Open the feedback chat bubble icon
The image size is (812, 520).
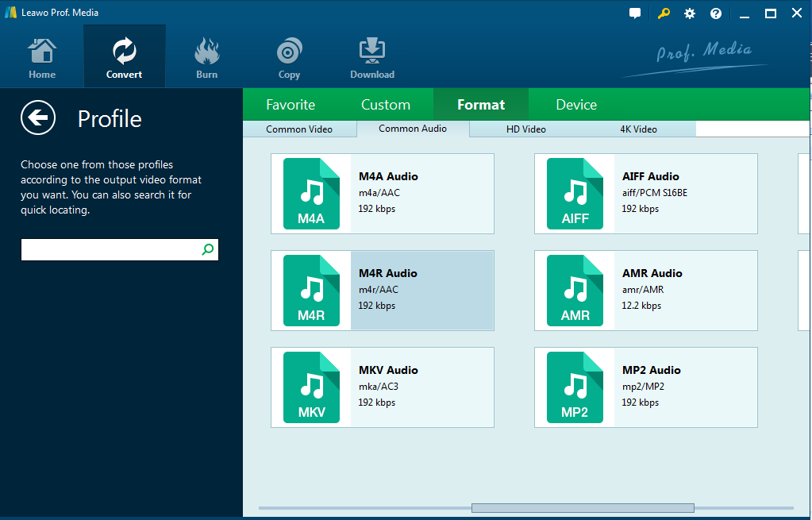point(635,13)
